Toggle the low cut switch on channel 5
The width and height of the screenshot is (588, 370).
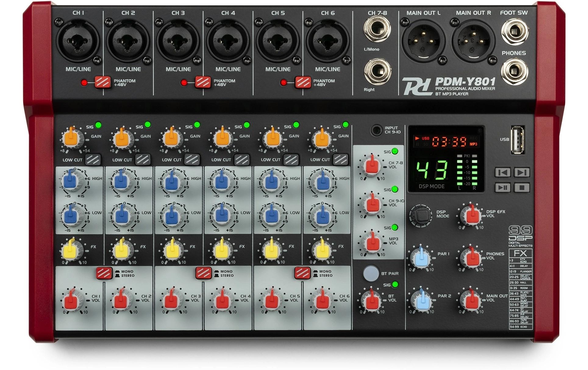[x=291, y=160]
